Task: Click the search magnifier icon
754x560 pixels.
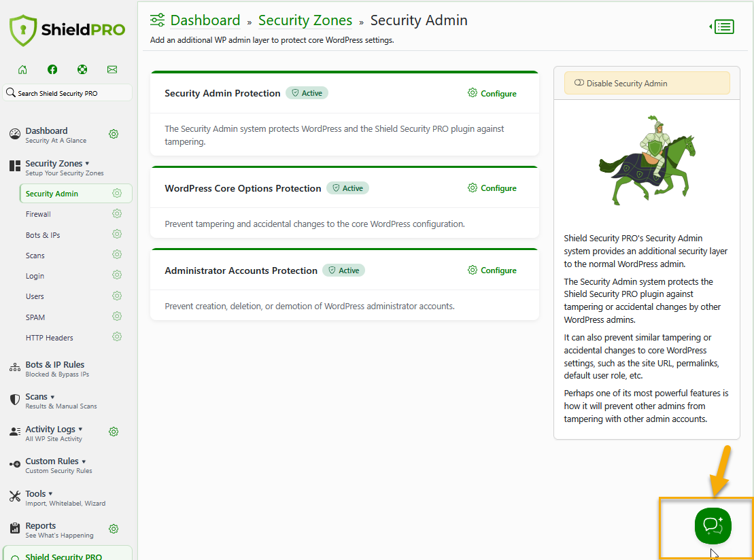Action: pos(11,92)
